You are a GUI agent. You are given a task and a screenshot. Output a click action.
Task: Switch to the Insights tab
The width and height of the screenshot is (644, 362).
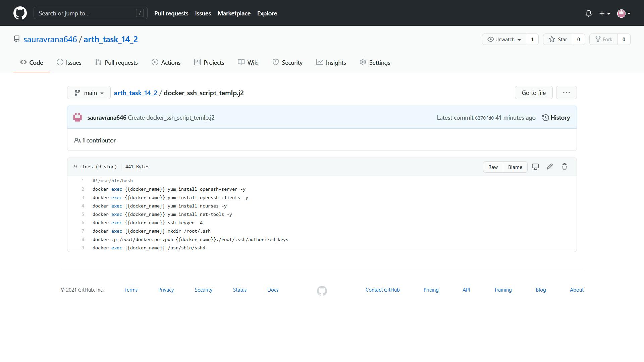coord(331,62)
